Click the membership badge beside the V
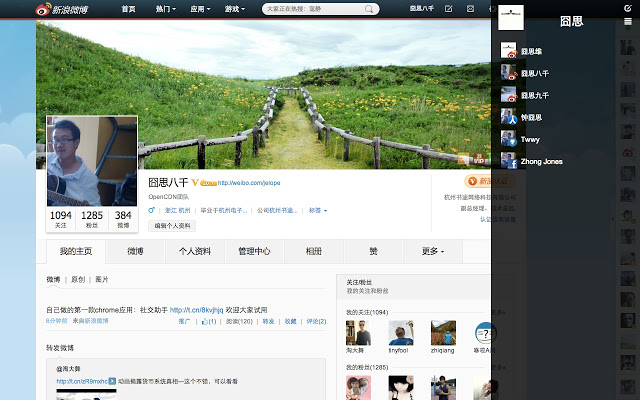Image resolution: width=640 pixels, height=400 pixels. [208, 183]
